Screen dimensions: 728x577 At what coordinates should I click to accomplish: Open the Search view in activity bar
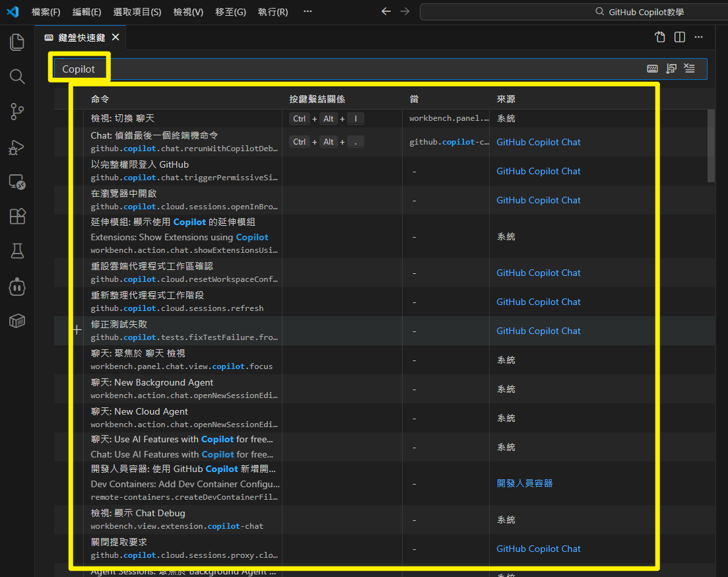[17, 77]
